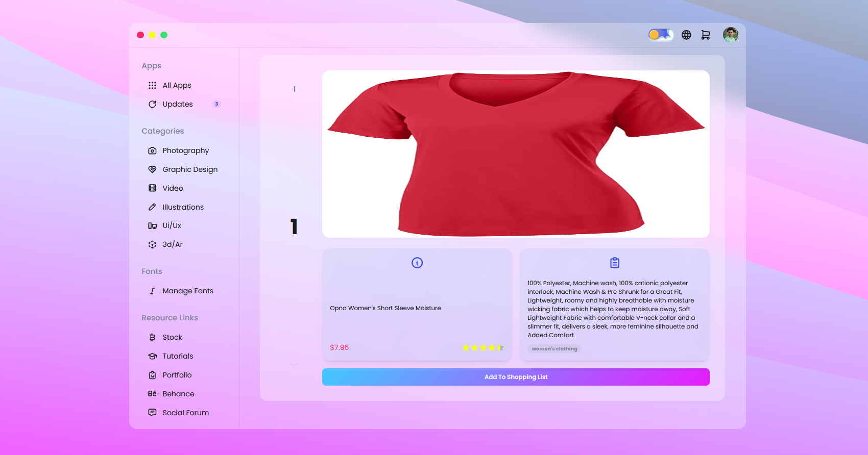Select the Graphic Design icon
868x455 pixels.
(x=152, y=169)
